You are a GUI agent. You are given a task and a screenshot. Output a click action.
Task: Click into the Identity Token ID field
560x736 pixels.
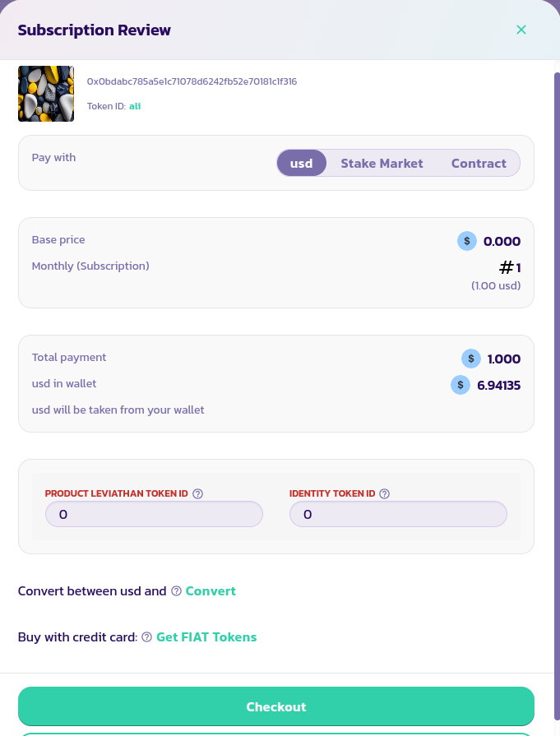coord(398,515)
